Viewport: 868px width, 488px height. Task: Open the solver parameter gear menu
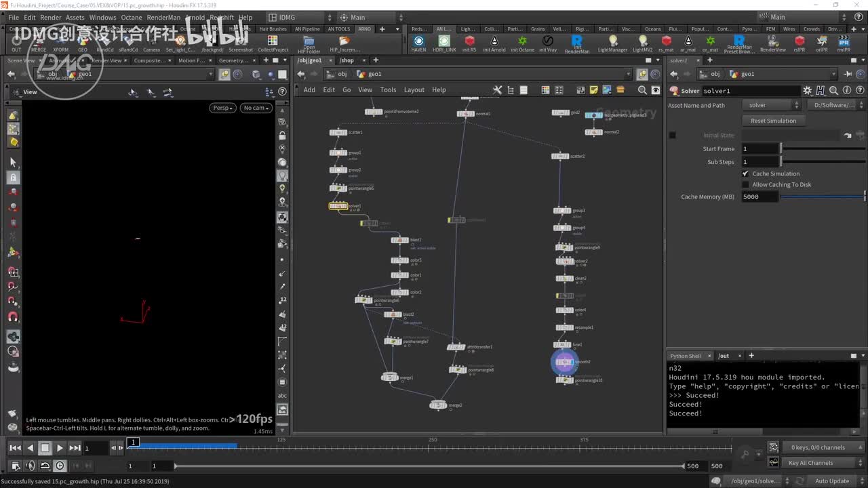coord(807,91)
